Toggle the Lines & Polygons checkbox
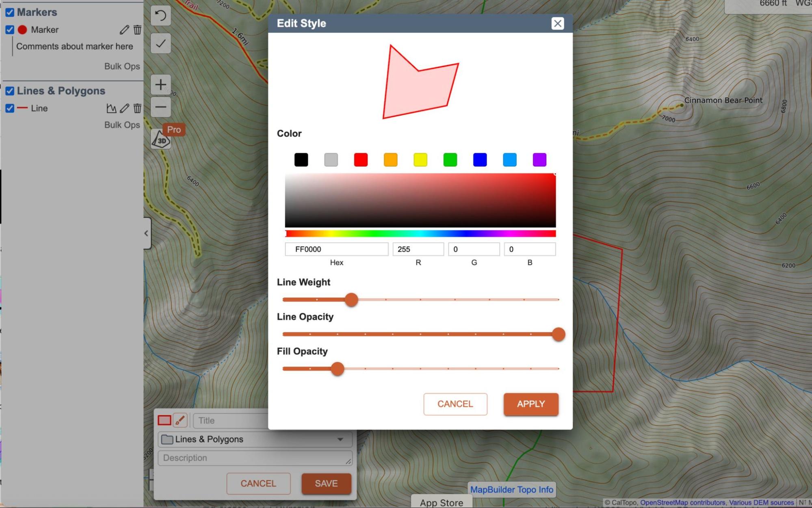This screenshot has width=812, height=508. click(10, 91)
